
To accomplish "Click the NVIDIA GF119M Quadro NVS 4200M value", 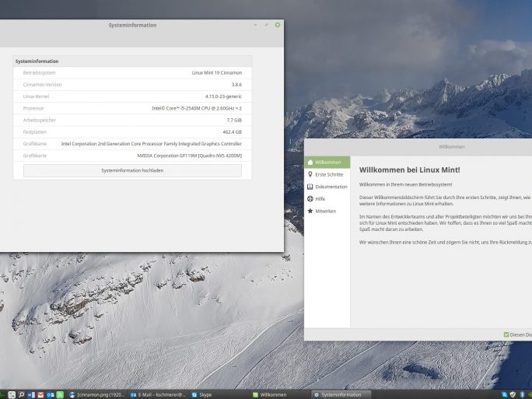I will click(189, 156).
